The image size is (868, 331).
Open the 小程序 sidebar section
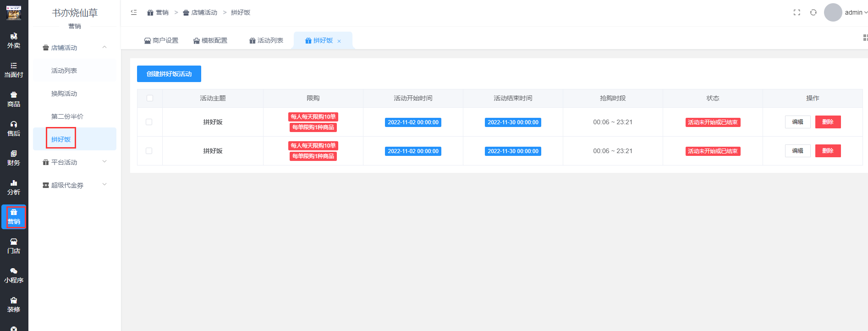pyautogui.click(x=14, y=276)
